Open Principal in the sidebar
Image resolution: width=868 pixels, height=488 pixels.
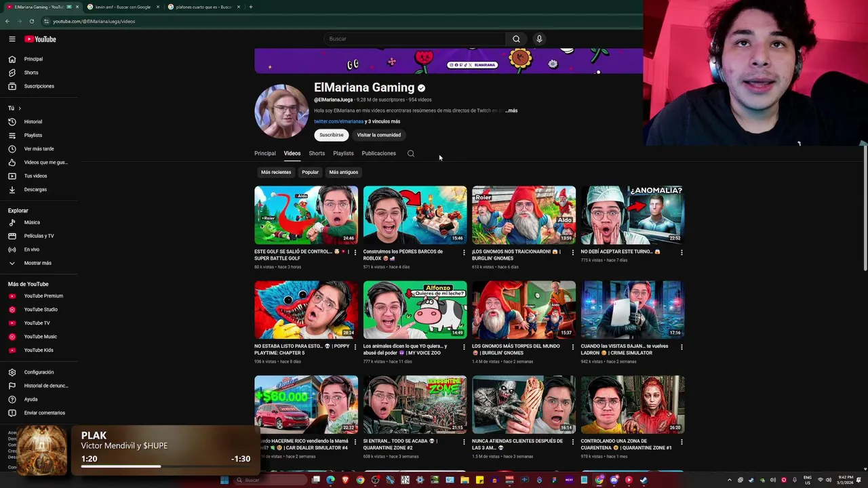coord(33,59)
